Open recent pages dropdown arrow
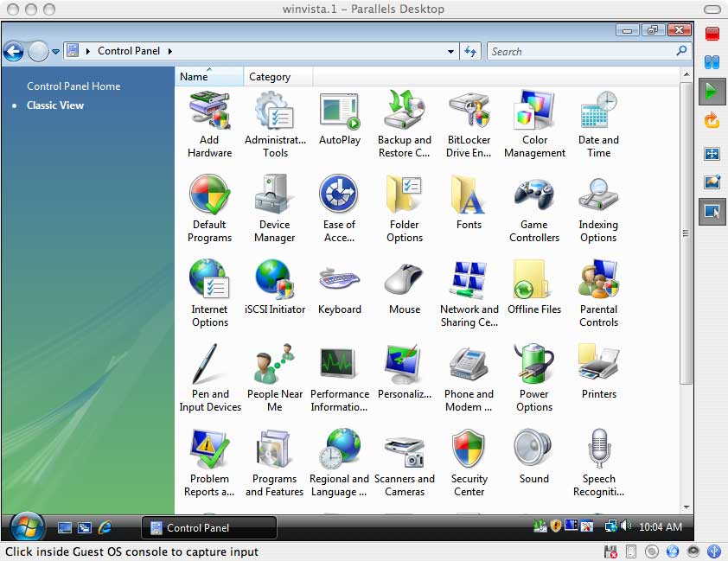 55,52
